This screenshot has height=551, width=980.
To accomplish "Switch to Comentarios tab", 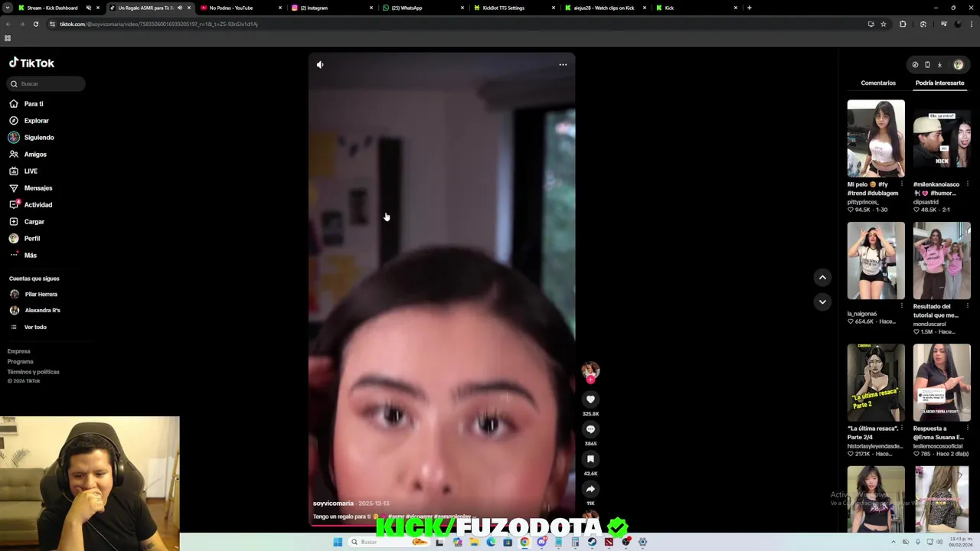I will 878,83.
